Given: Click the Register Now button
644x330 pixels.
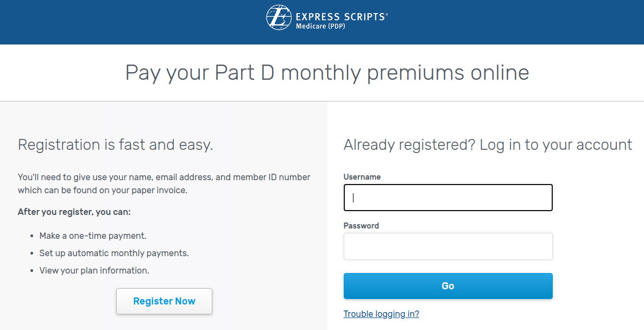Looking at the screenshot, I should tap(164, 301).
